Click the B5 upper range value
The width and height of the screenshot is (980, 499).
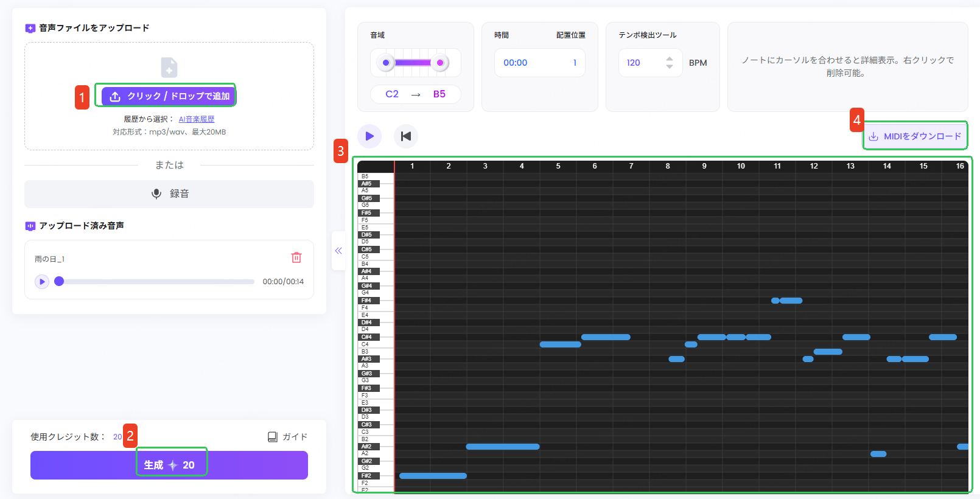point(439,94)
